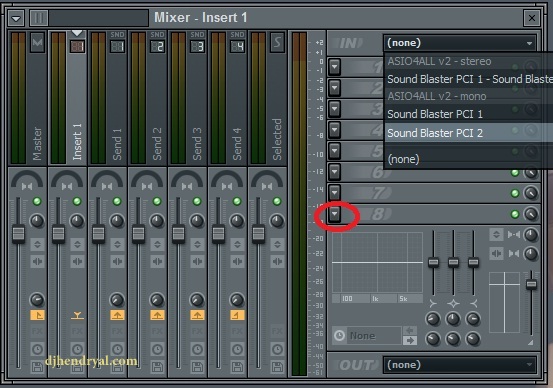Click the right arrow beside None field

(409, 340)
